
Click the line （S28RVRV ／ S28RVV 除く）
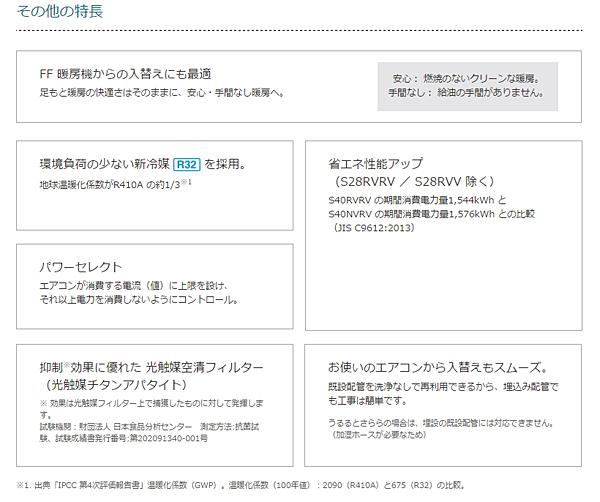coord(415,181)
